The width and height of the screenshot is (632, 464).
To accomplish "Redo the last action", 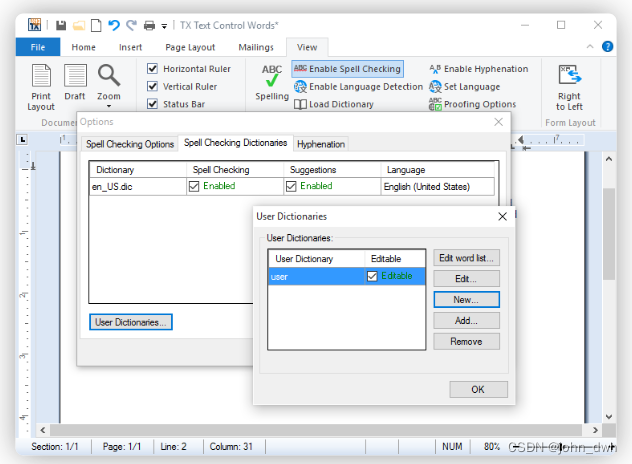I will pos(131,25).
